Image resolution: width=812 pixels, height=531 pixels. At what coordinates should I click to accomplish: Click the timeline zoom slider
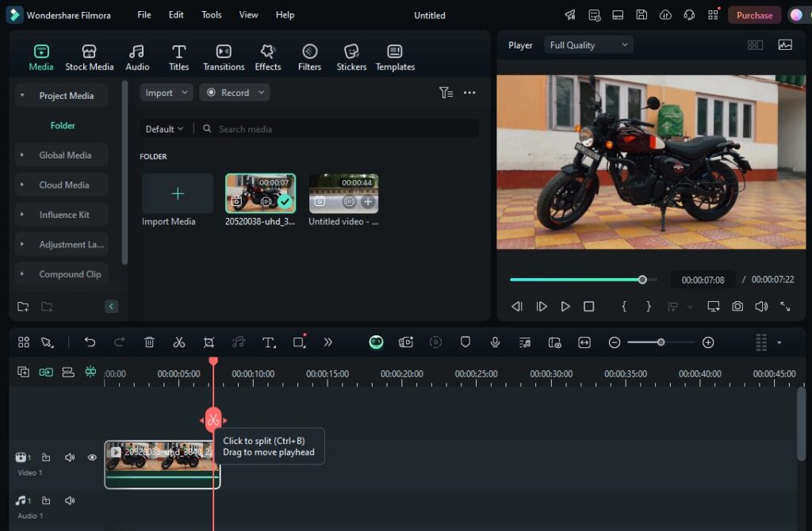click(661, 342)
